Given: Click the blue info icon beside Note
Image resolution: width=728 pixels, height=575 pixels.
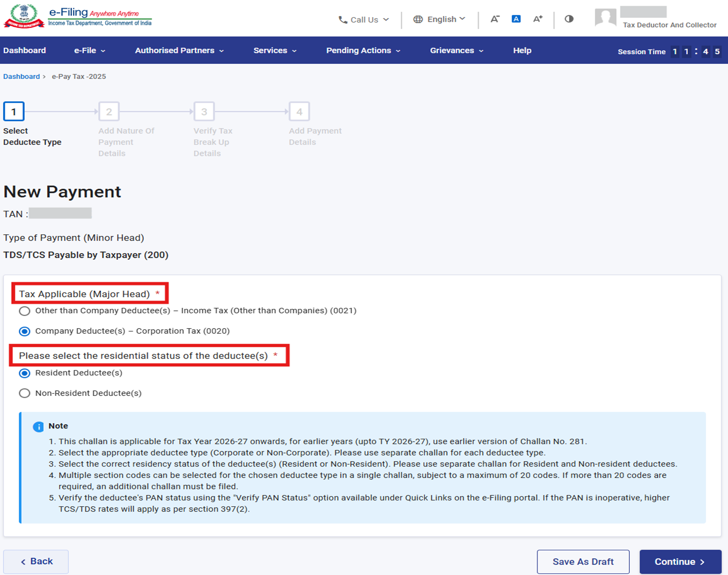Looking at the screenshot, I should [x=38, y=426].
